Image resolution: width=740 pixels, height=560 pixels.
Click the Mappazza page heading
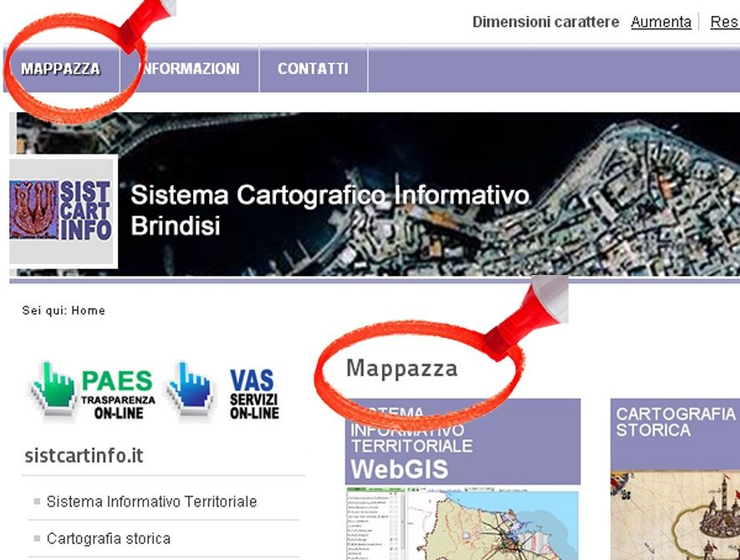[401, 369]
